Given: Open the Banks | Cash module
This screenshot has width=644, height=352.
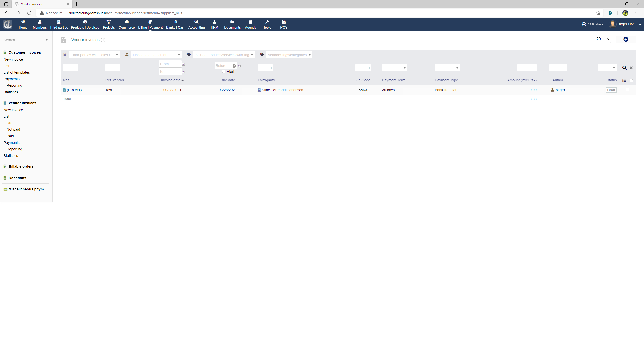Looking at the screenshot, I should [x=175, y=24].
